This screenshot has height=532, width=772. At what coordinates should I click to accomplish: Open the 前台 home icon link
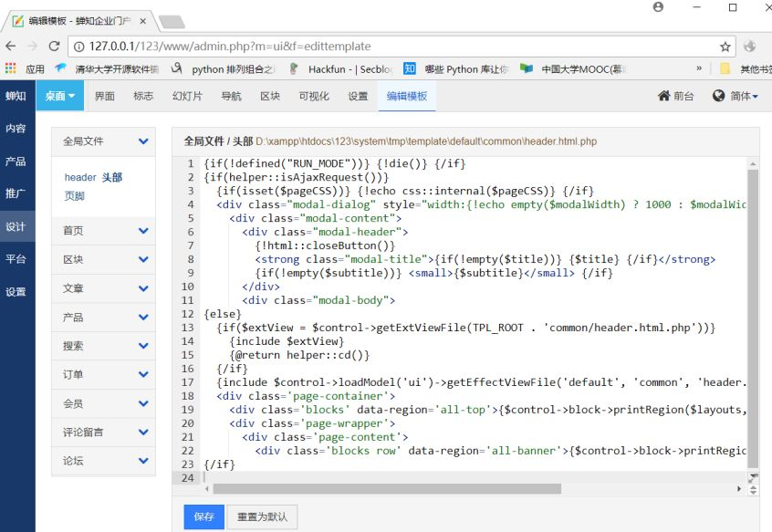point(675,96)
